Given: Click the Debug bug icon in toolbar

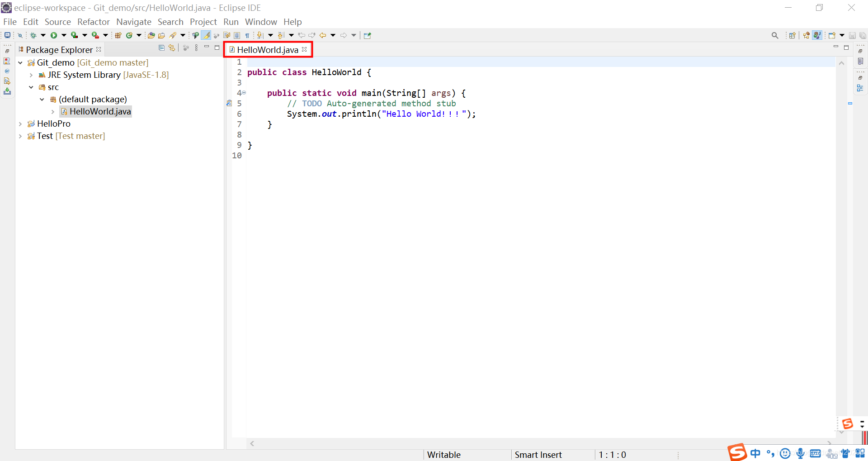Looking at the screenshot, I should click(x=33, y=35).
